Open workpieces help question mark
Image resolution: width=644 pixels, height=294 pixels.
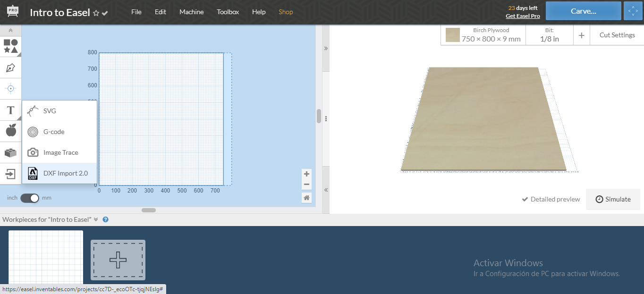[x=106, y=219]
